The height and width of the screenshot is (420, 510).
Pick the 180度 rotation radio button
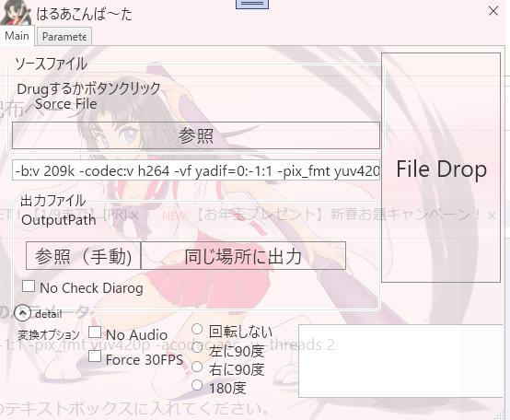(197, 386)
